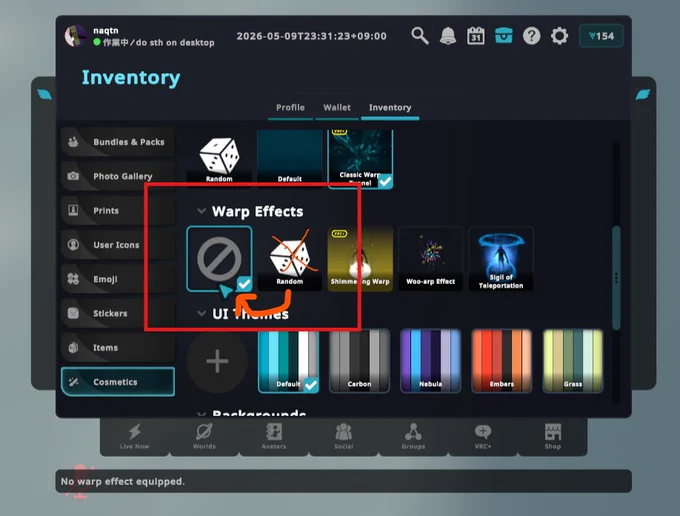This screenshot has height=516, width=680.
Task: Open Emoji category
Action: 118,279
